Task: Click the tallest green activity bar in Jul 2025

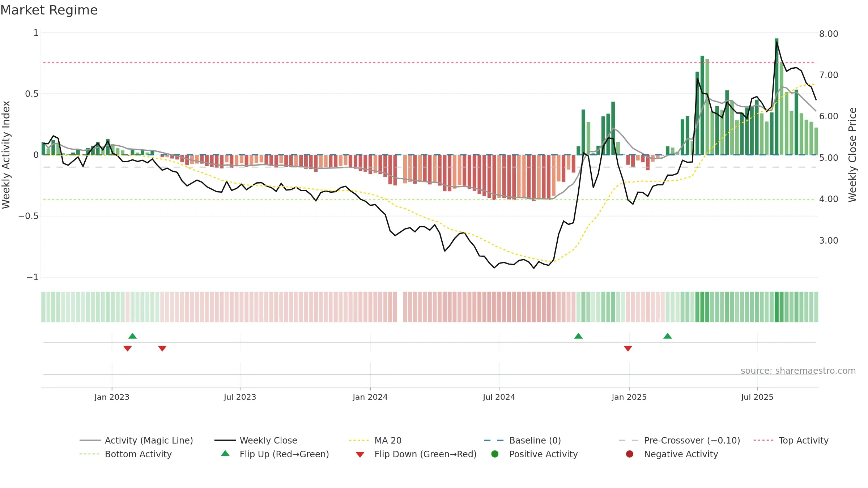Action: click(x=776, y=97)
